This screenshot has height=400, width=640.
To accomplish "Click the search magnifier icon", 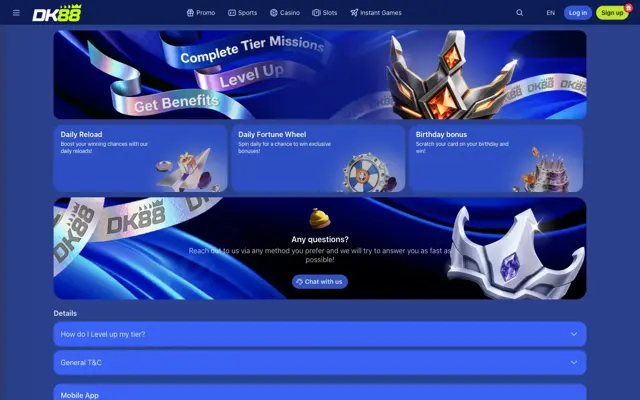I will [x=520, y=13].
